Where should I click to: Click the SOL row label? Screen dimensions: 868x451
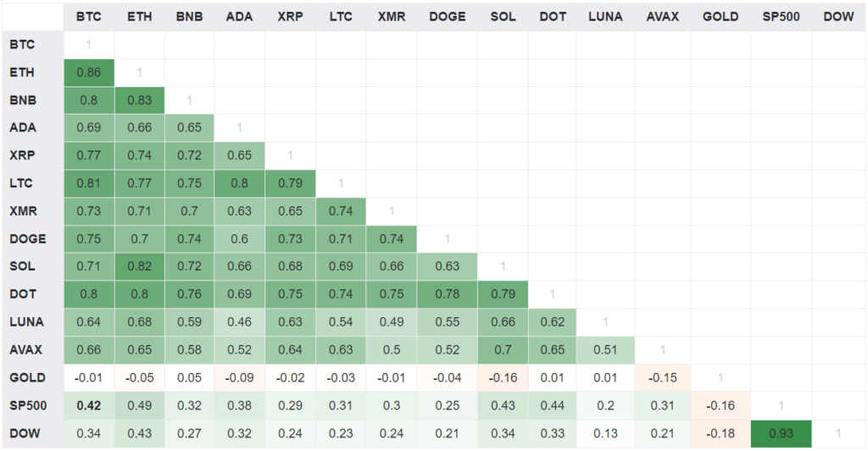tap(21, 266)
